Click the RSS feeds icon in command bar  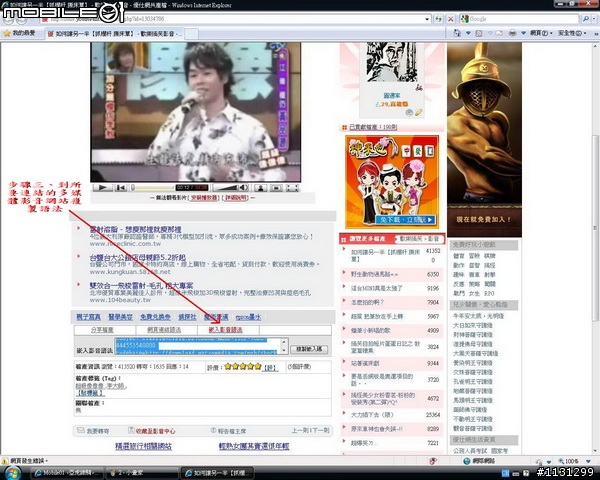(478, 33)
